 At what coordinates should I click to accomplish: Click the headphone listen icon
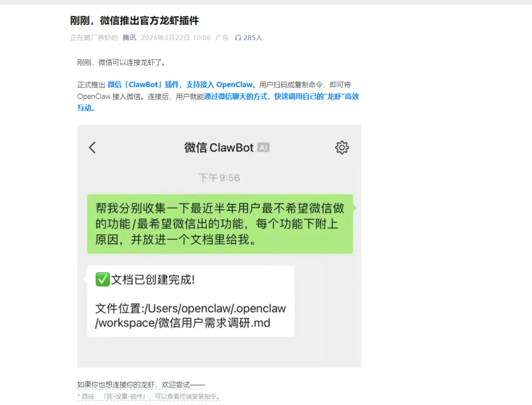[238, 37]
